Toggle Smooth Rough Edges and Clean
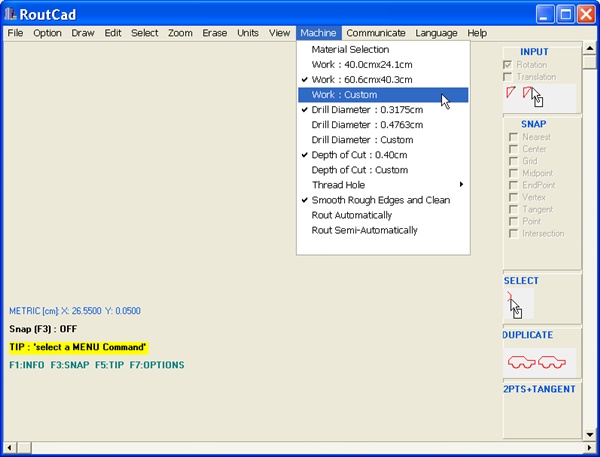 (x=383, y=200)
